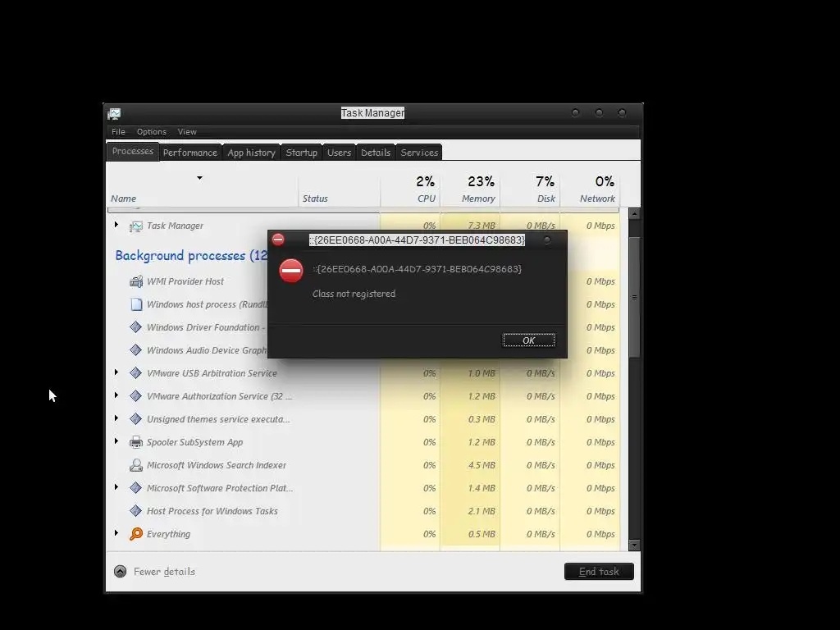
Task: Switch to the Users tab
Action: pos(339,153)
